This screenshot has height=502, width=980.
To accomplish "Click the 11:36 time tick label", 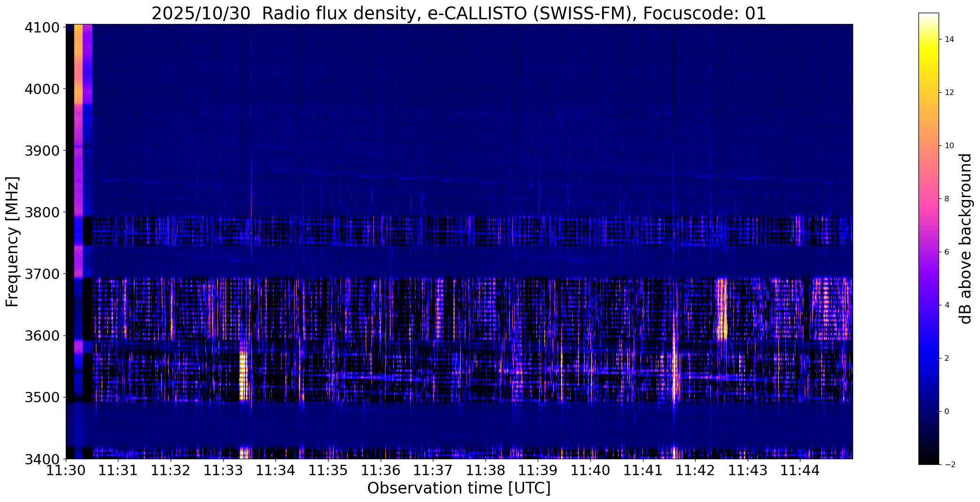I will (381, 470).
